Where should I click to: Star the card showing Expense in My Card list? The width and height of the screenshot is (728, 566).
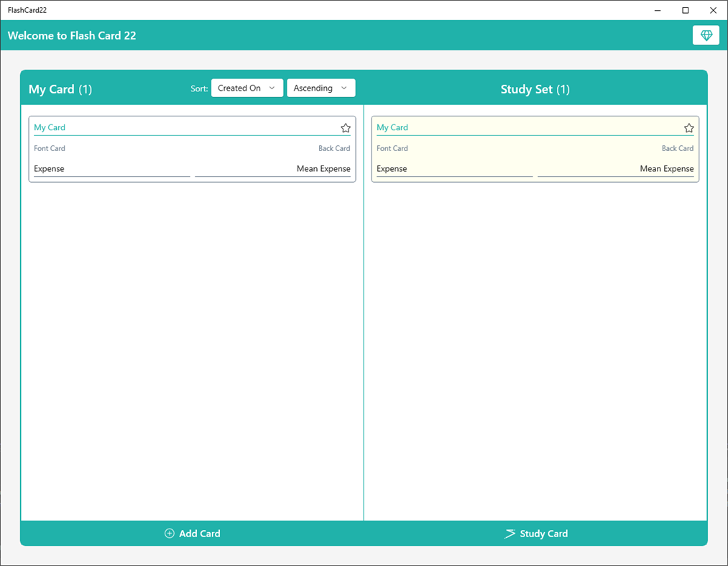[346, 128]
